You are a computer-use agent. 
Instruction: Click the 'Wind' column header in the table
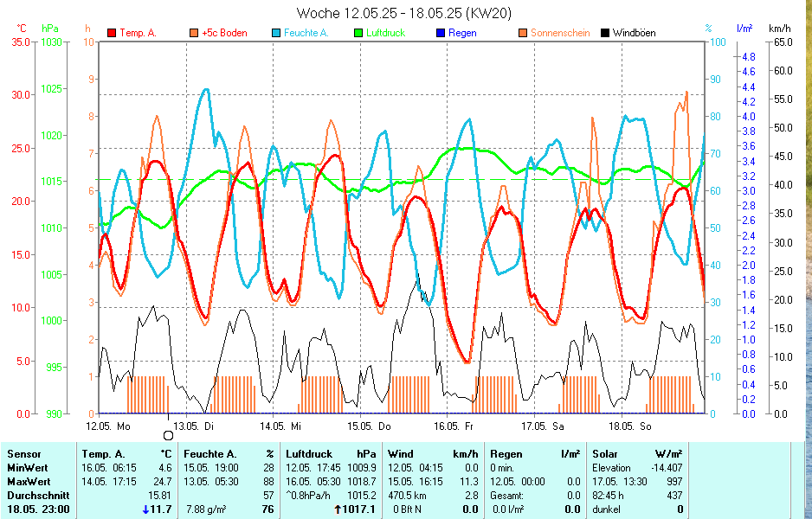click(x=401, y=454)
